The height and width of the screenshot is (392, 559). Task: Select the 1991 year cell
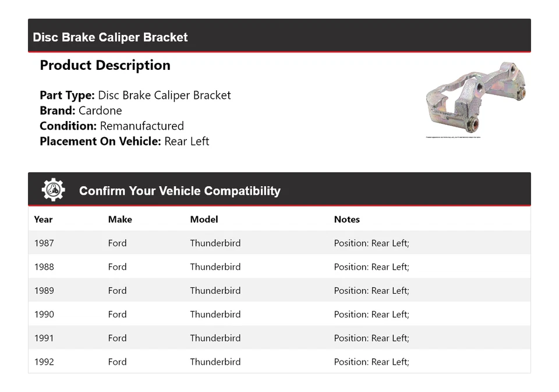(x=44, y=338)
